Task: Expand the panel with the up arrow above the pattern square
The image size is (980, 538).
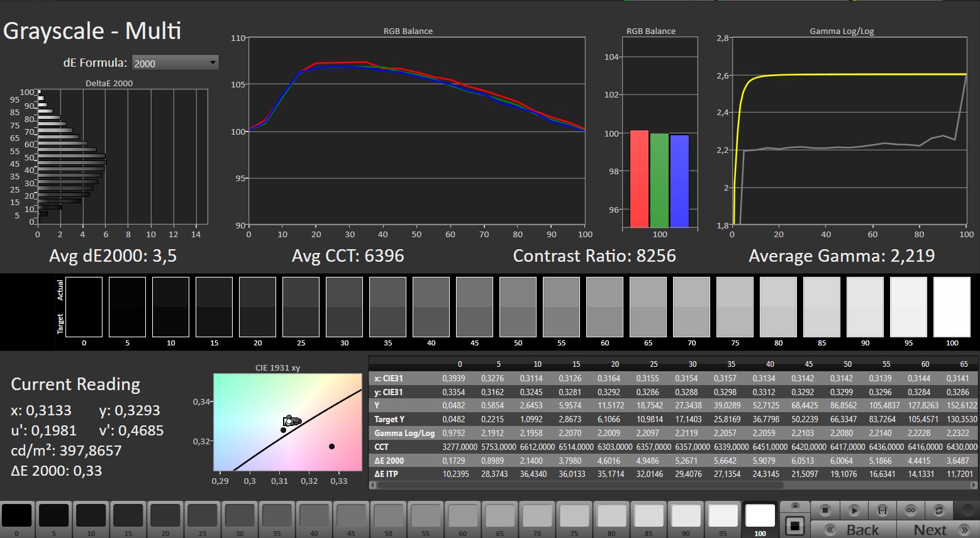Action: click(795, 507)
